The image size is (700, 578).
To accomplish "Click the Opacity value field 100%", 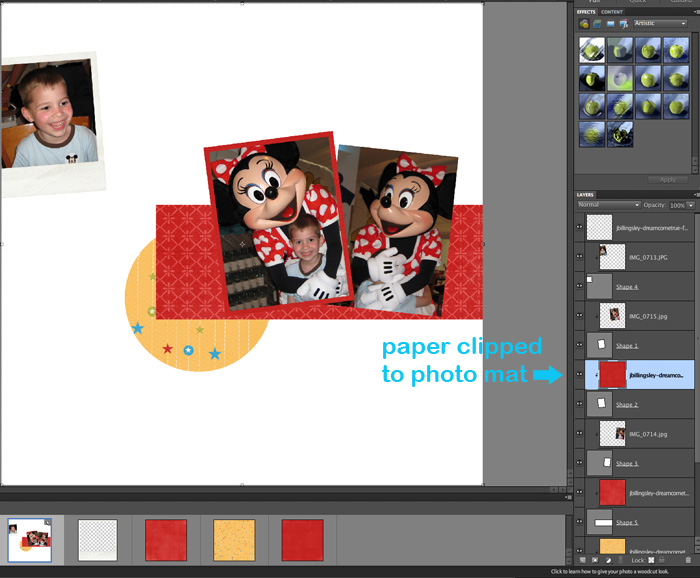I will click(x=677, y=205).
